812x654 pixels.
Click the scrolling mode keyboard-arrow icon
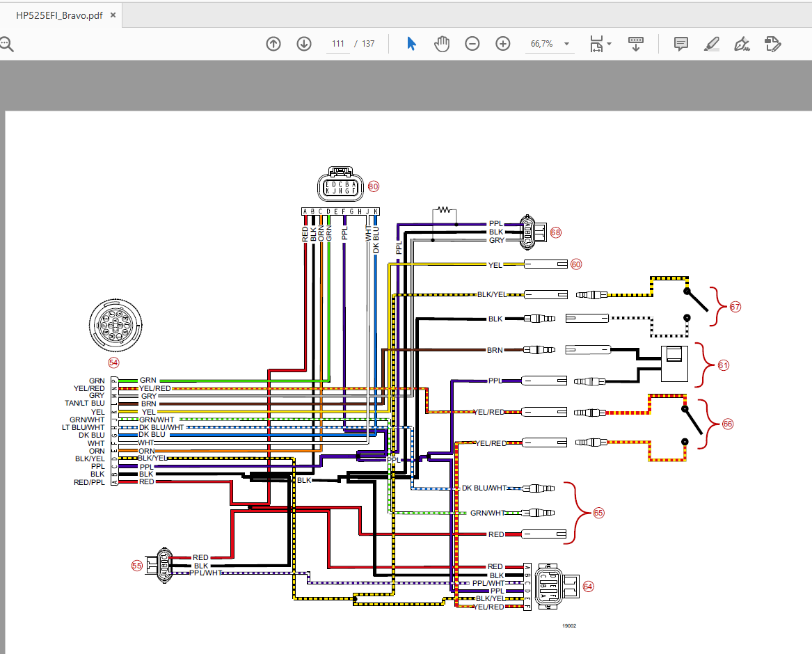pos(636,44)
